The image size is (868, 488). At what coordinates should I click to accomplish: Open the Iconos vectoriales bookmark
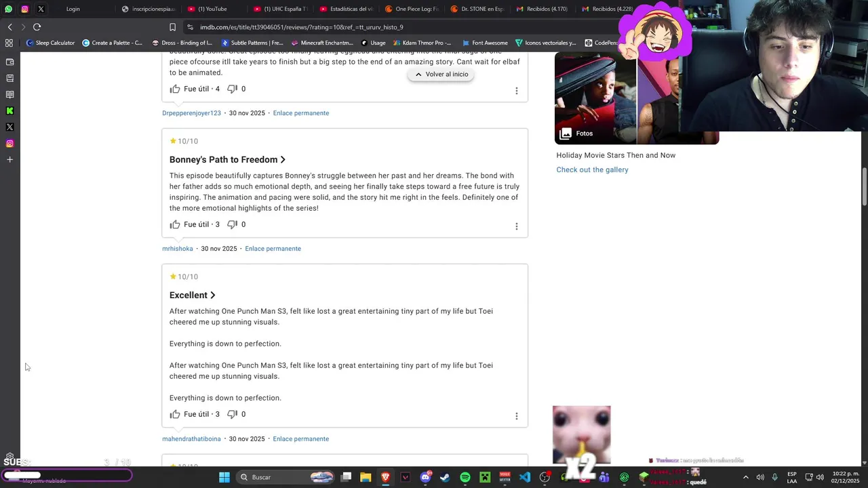point(545,43)
